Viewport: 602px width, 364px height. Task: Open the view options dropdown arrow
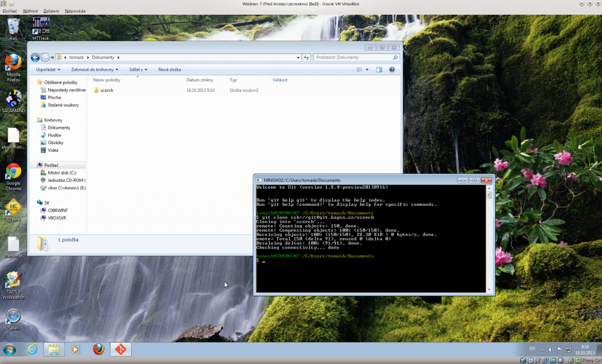tap(367, 69)
